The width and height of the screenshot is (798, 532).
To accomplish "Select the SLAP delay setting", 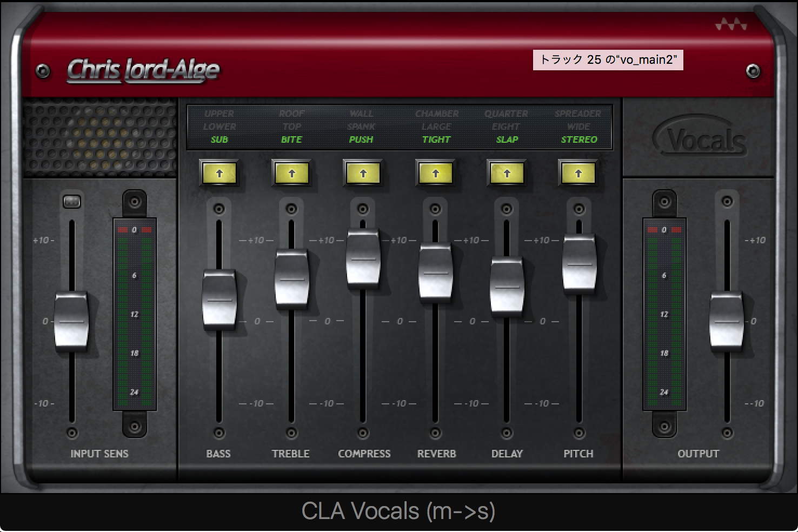I will pyautogui.click(x=506, y=139).
